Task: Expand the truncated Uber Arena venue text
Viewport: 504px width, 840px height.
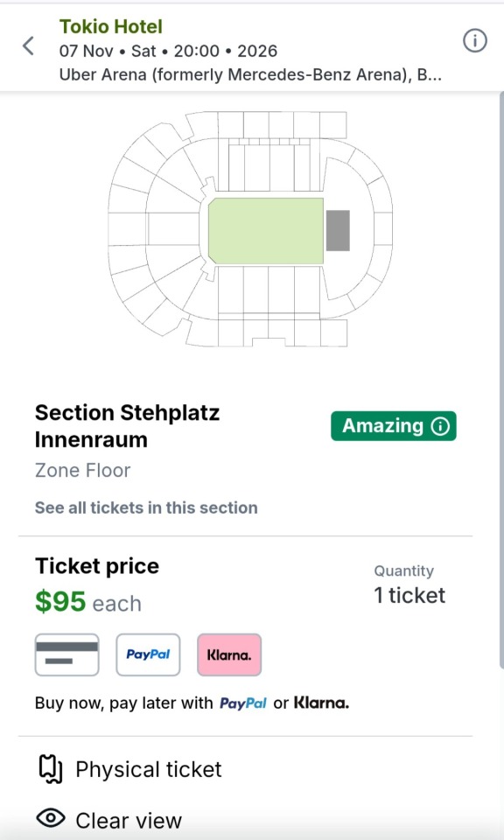Action: (250, 73)
